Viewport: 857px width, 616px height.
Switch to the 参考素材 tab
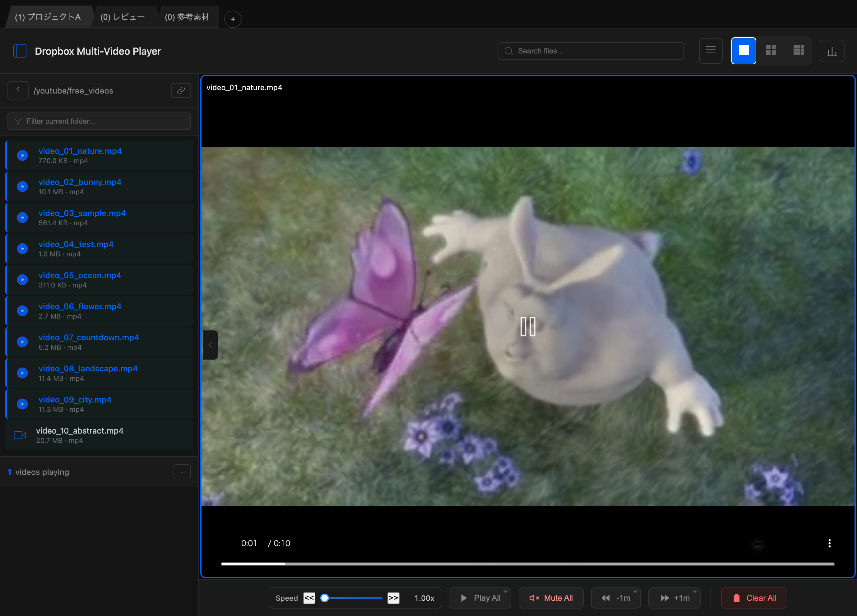[x=187, y=17]
